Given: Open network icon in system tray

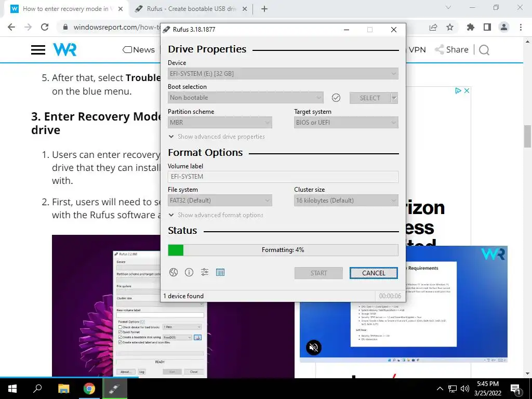Looking at the screenshot, I should [x=453, y=389].
